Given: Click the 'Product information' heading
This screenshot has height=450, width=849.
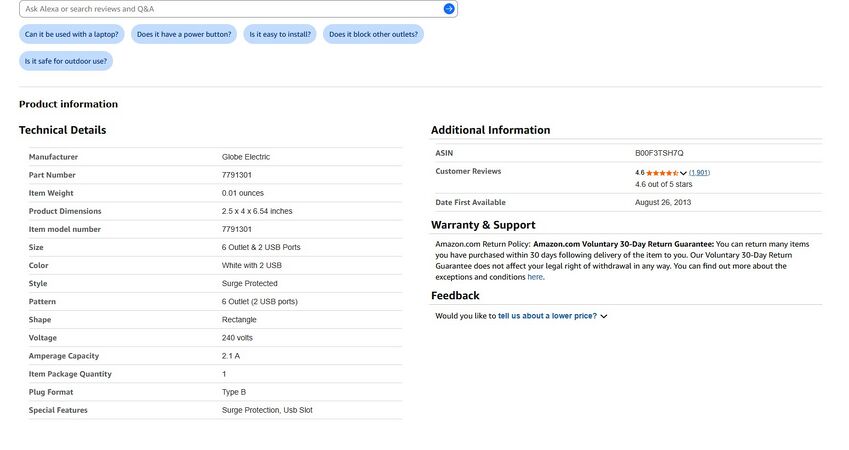Looking at the screenshot, I should tap(68, 104).
